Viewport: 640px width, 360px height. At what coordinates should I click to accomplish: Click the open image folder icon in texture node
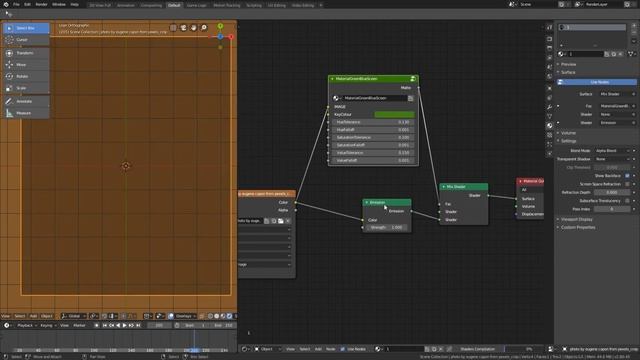[x=281, y=221]
